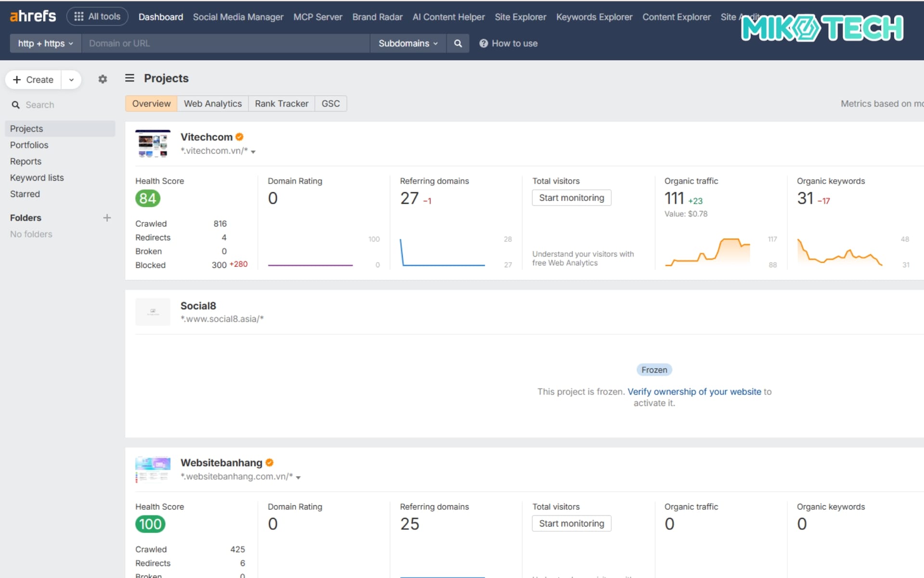Expand the Create button dropdown arrow
The width and height of the screenshot is (924, 578).
pos(71,79)
